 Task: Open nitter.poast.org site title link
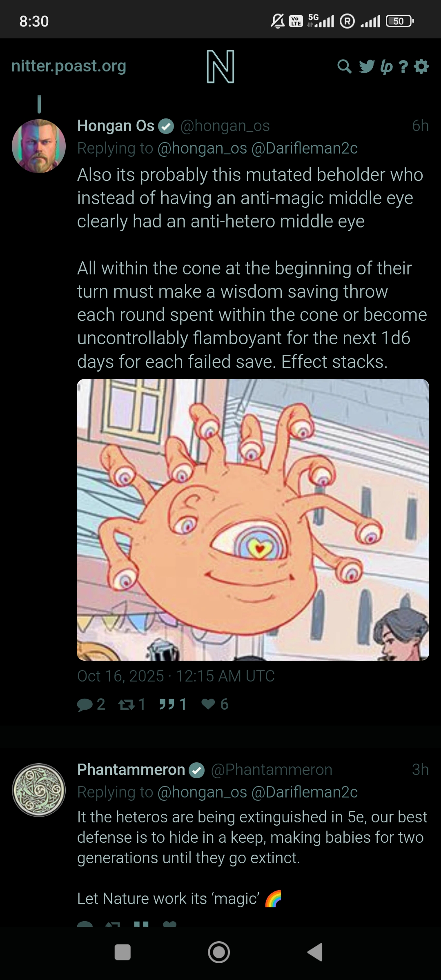tap(69, 66)
